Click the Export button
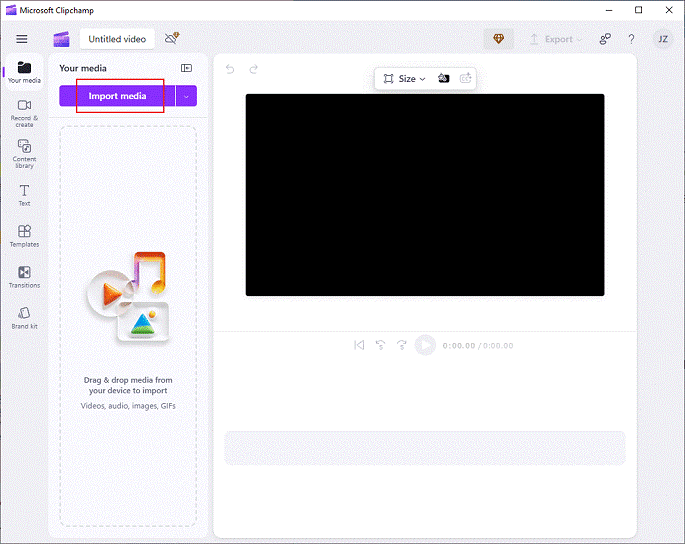 point(555,39)
